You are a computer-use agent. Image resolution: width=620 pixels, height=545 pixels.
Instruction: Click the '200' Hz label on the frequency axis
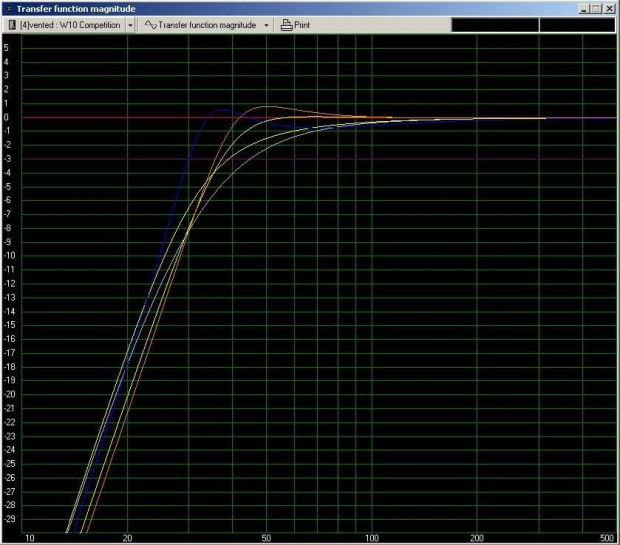coord(477,538)
